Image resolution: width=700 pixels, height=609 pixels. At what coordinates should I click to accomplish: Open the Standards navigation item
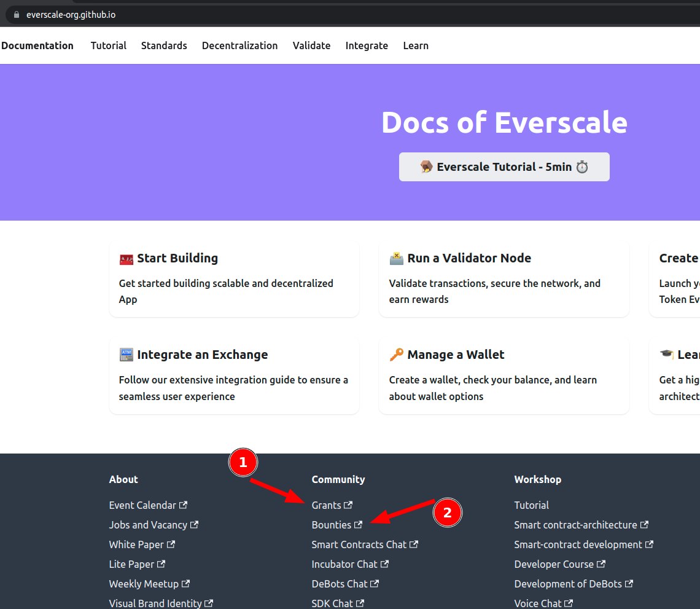pos(164,45)
